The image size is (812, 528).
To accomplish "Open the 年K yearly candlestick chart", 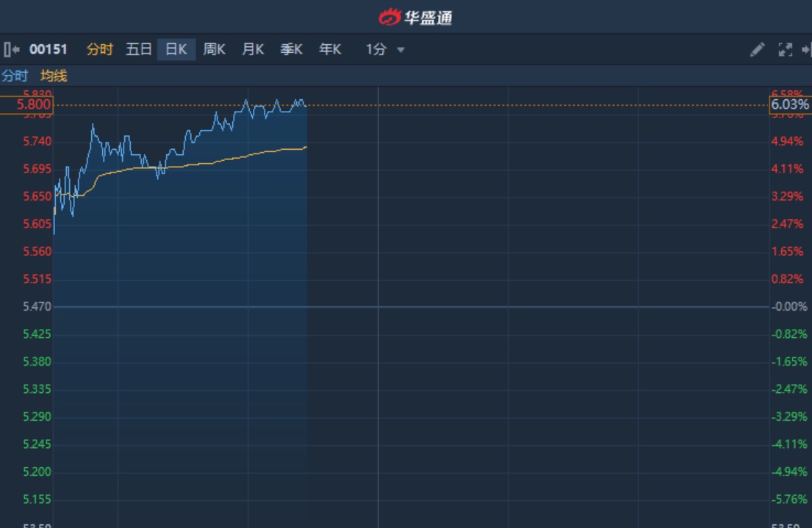I will tap(330, 50).
